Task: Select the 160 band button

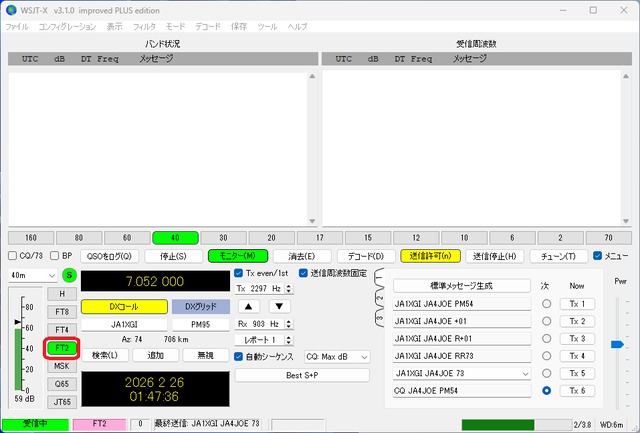Action: (31, 238)
